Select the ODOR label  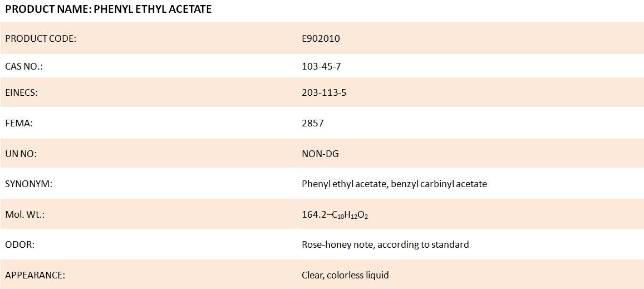click(19, 244)
